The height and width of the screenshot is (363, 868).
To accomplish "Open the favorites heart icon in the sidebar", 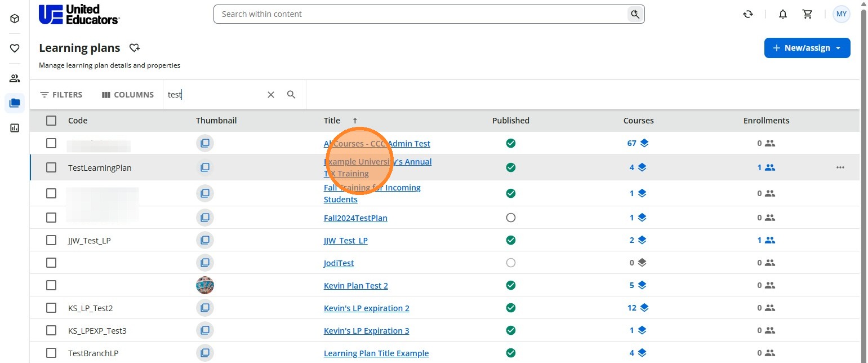I will tap(15, 48).
